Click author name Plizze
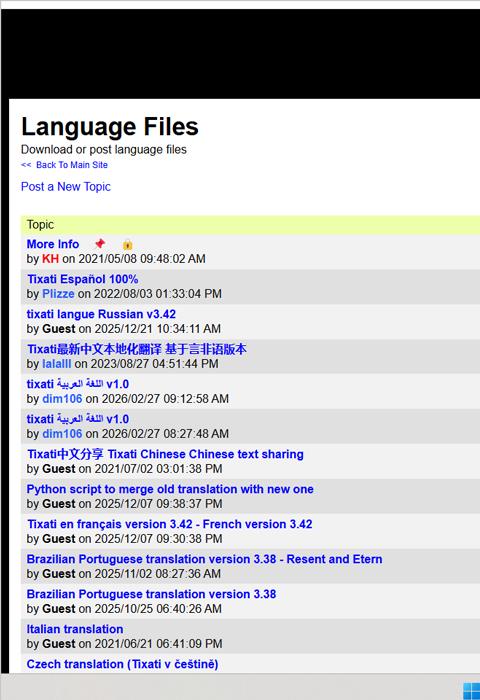480x700 pixels. click(x=58, y=294)
